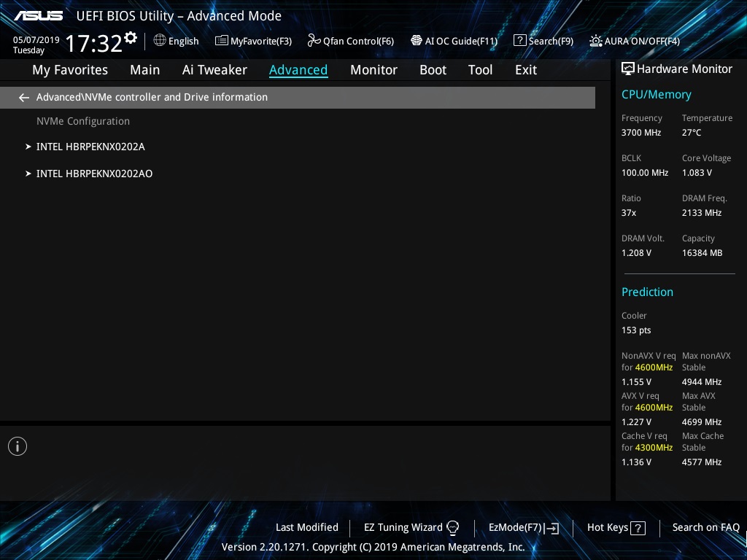Click the 100.00 MHz BCLK value

click(x=645, y=173)
